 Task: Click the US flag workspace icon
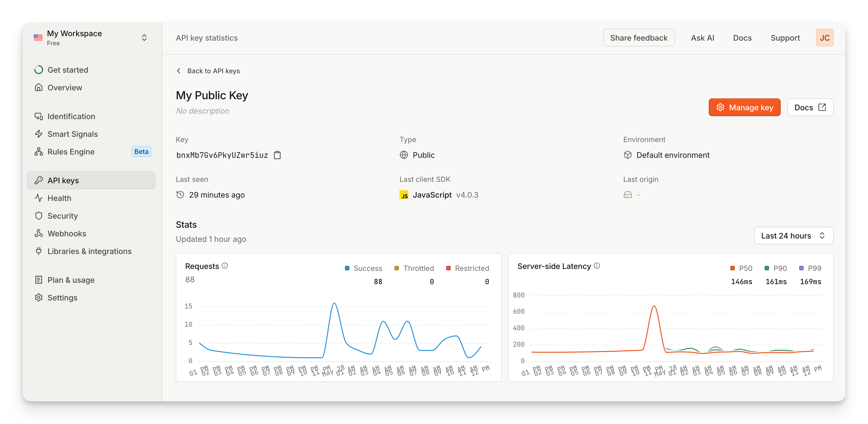(x=38, y=38)
